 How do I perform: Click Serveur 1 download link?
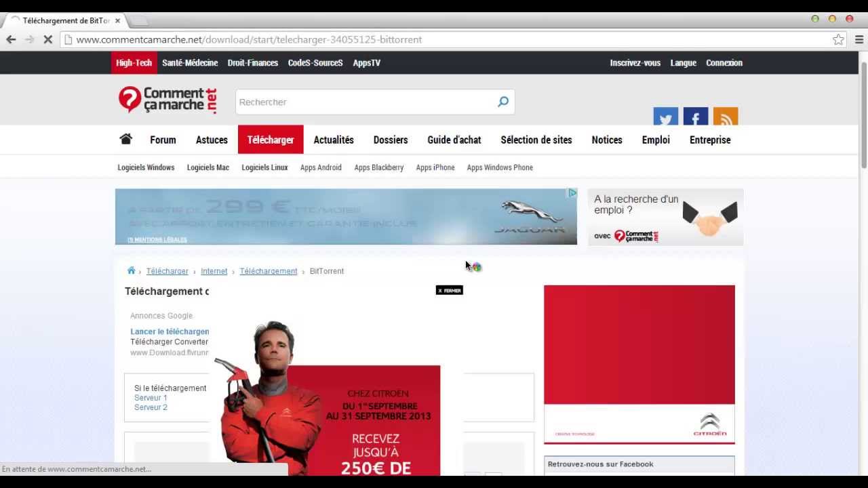(151, 398)
